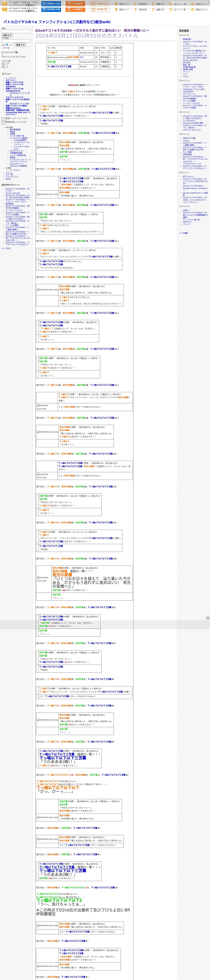
Task: Open Access_Denieds in 更新履歴
Action: click(x=190, y=60)
